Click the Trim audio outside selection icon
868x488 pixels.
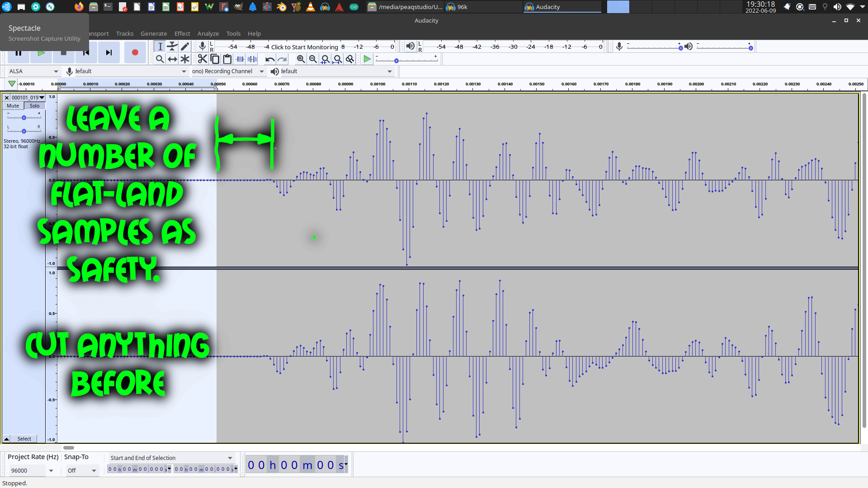[240, 59]
